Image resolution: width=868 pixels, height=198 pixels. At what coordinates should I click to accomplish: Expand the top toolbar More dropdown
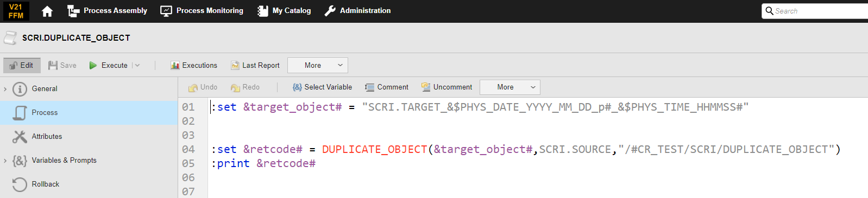click(318, 65)
